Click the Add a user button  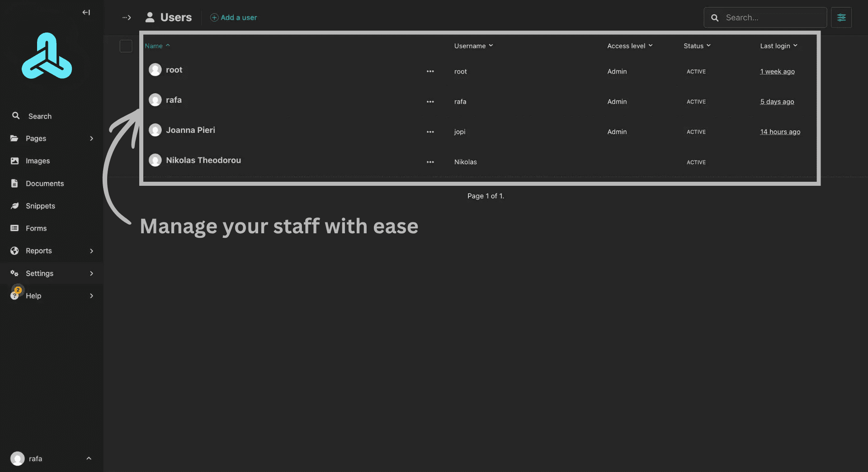(x=234, y=18)
